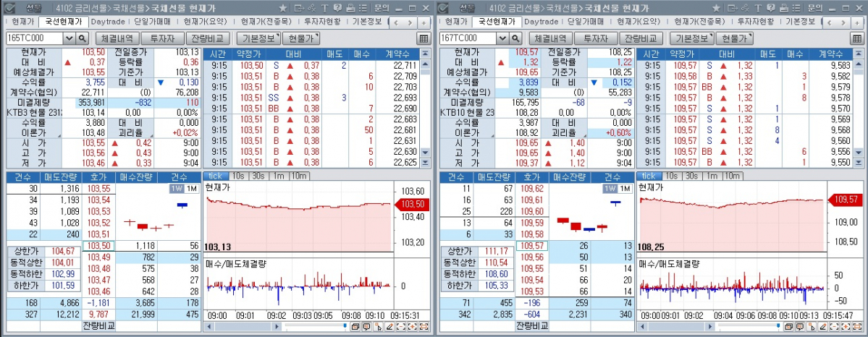Image resolution: width=868 pixels, height=337 pixels.
Task: Open the 기본정보 dropdown button in left window
Action: click(258, 38)
